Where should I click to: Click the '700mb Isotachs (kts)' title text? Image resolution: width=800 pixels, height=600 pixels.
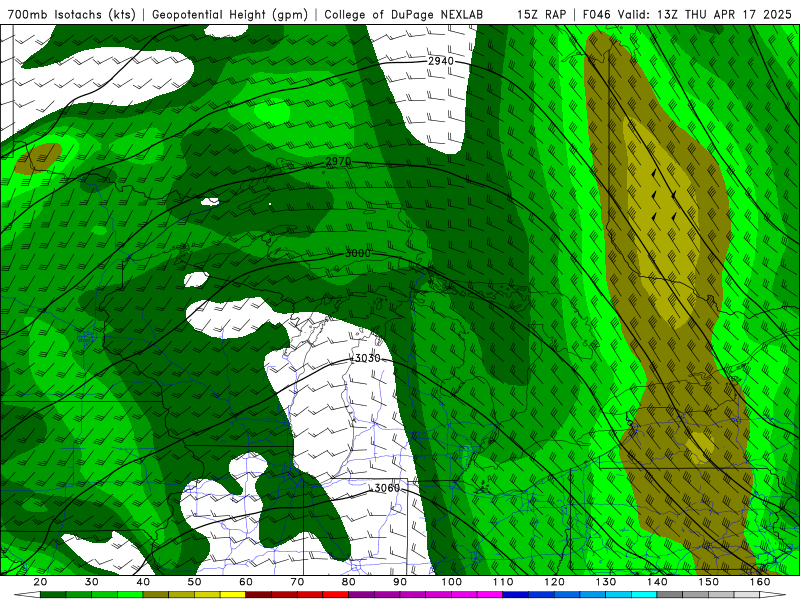coord(72,15)
